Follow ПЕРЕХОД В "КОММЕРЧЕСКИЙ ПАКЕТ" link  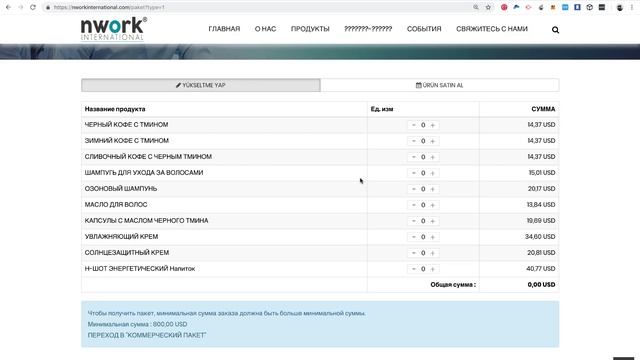pyautogui.click(x=147, y=335)
